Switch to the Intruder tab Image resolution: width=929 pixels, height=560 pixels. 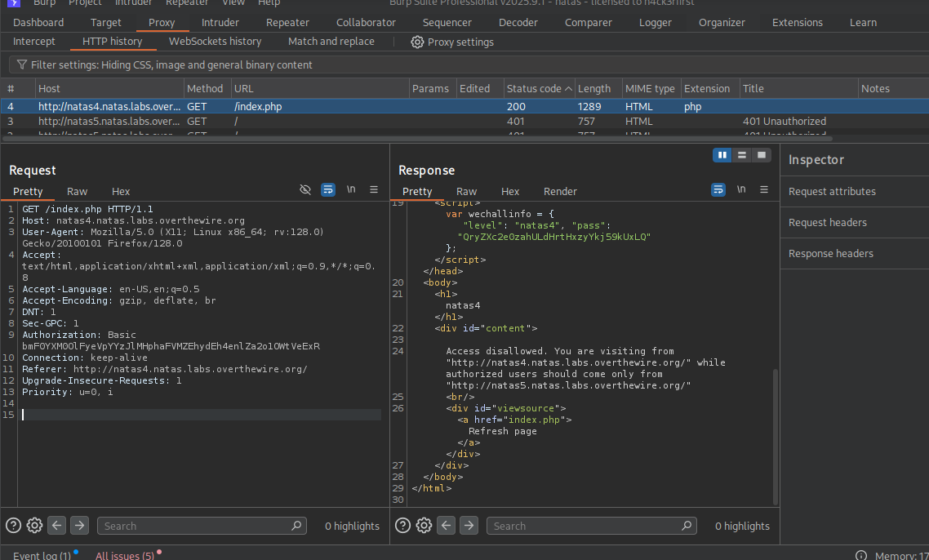click(x=220, y=23)
